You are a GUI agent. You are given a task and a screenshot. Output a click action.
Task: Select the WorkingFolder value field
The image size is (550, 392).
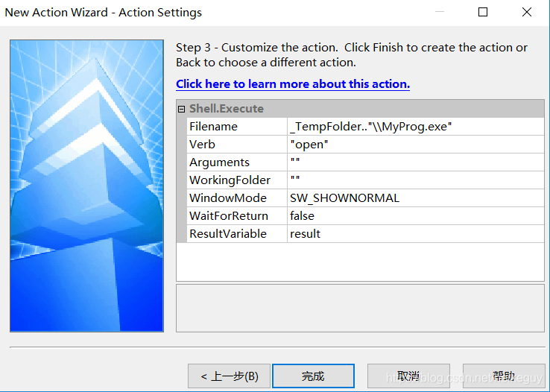[416, 180]
